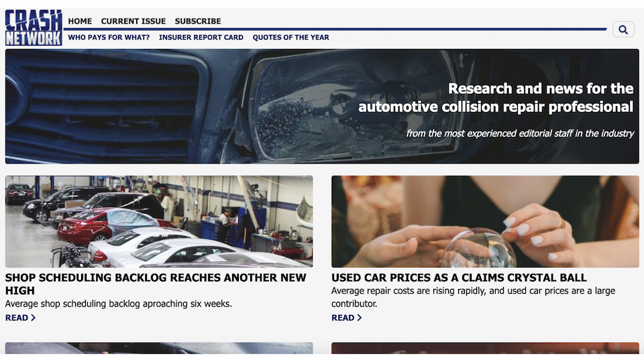Visit the Quotes of the Year page
Viewport: 644px width, 362px height.
290,38
